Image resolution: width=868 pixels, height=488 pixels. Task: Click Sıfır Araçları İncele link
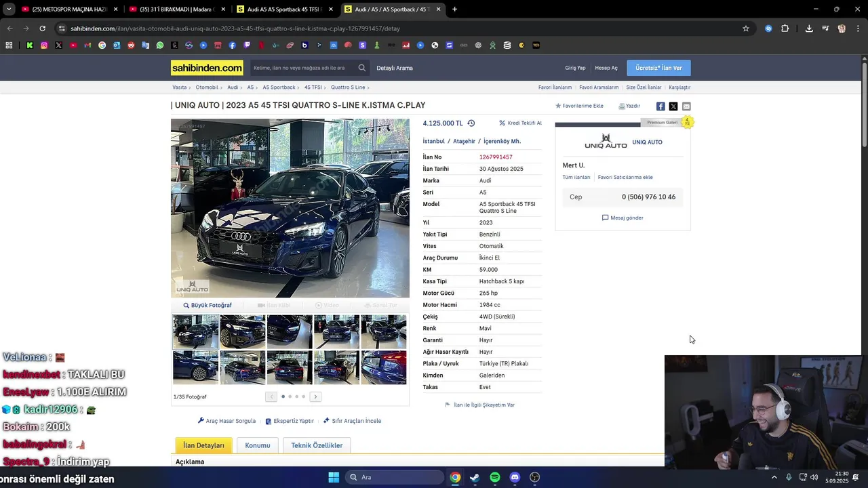[352, 421]
